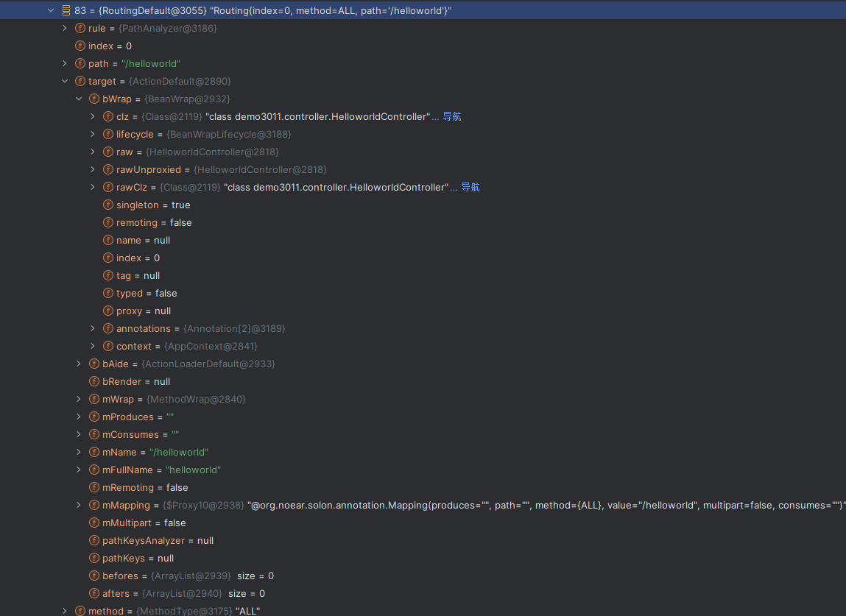Click the field icon beside befores

click(94, 576)
